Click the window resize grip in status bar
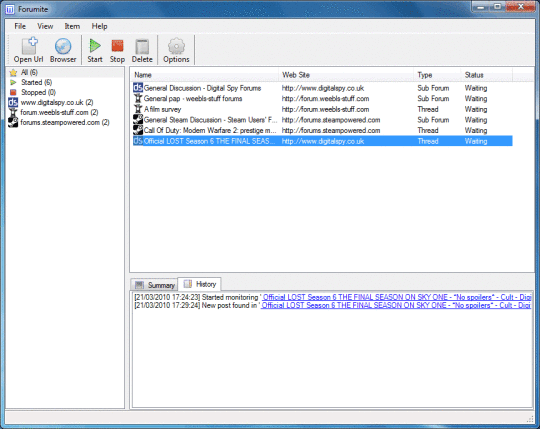Viewport: 540px width, 429px height. [530, 419]
